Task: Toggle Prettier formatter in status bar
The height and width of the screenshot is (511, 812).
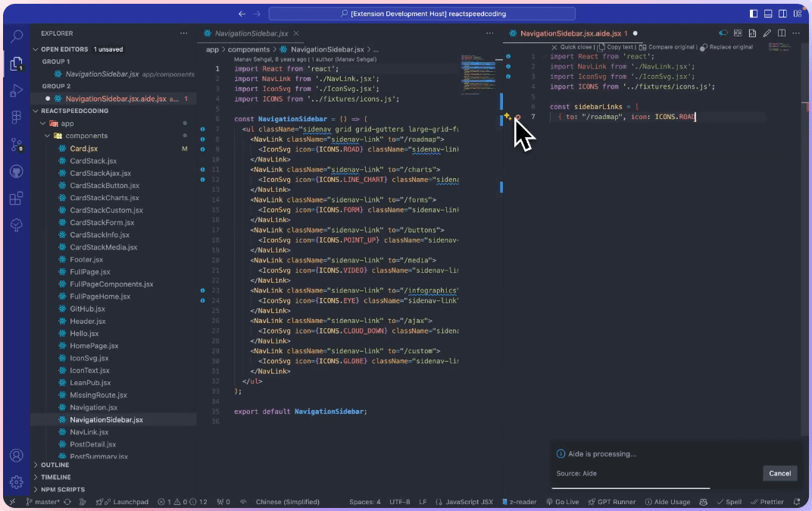Action: [767, 502]
